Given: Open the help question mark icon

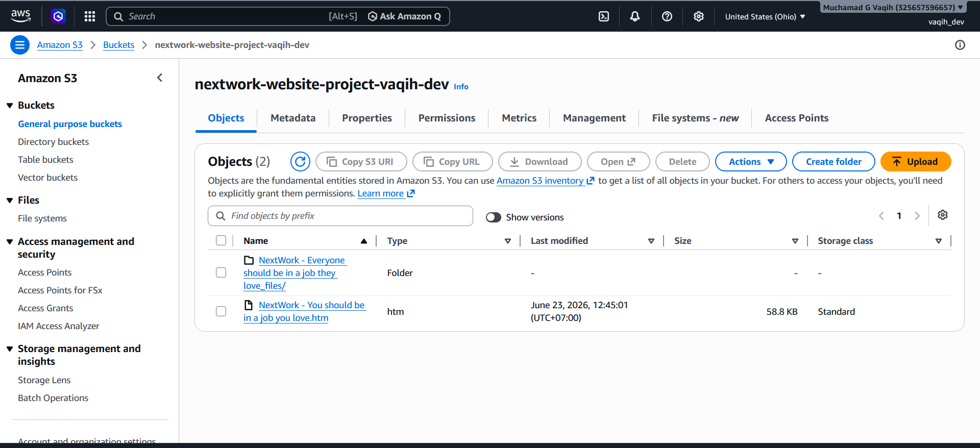Looking at the screenshot, I should click(x=667, y=16).
